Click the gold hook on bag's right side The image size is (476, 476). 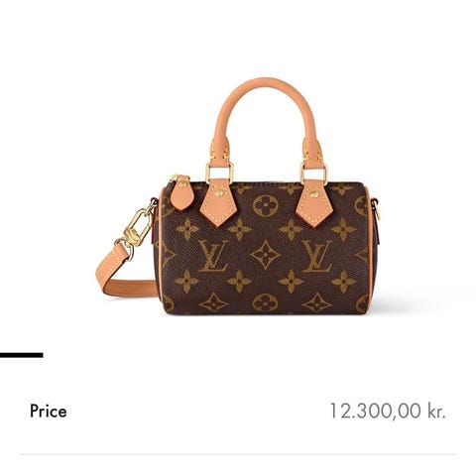tap(376, 209)
